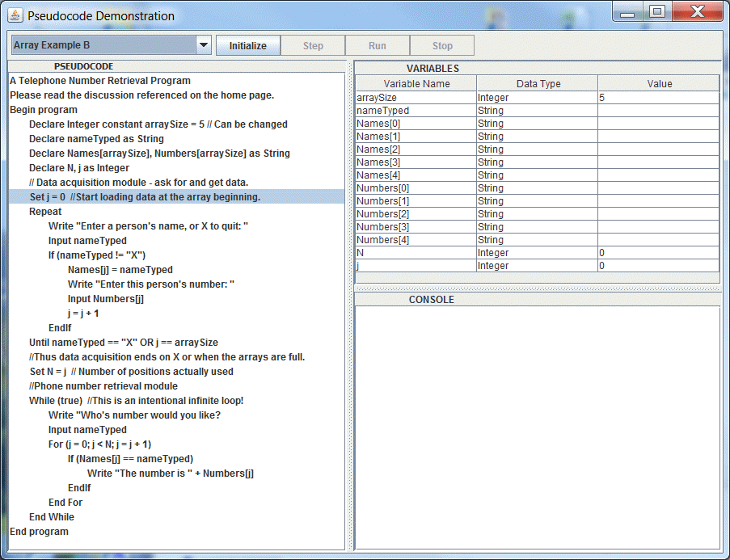
Task: Select the Numbers[4] variable row
Action: point(416,240)
